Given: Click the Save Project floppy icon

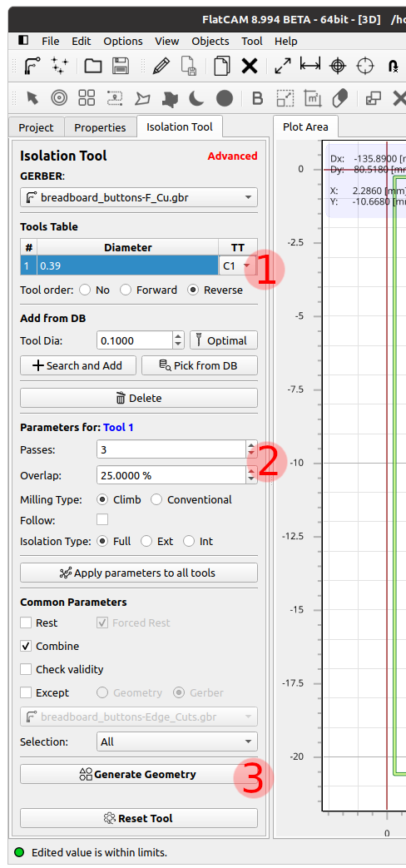Looking at the screenshot, I should 121,66.
